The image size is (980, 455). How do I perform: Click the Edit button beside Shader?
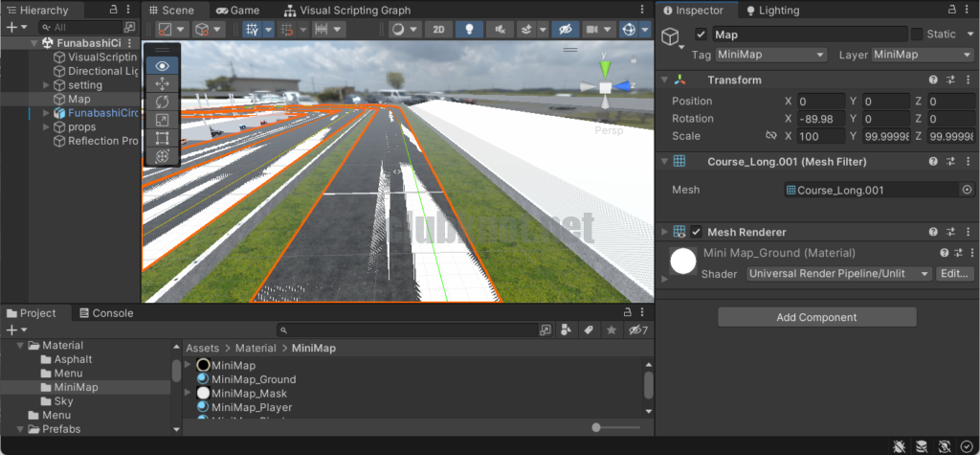[x=953, y=274]
